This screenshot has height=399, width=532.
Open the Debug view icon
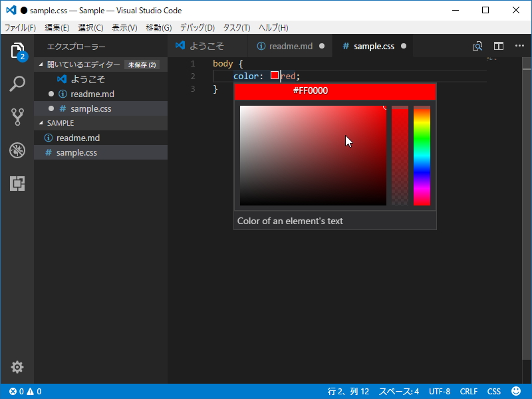[x=17, y=150]
